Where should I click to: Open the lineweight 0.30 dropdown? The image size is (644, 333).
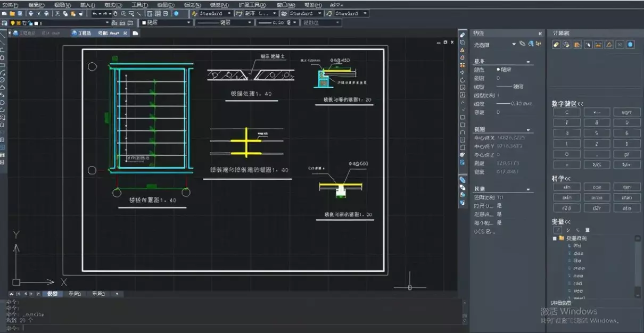click(x=277, y=23)
